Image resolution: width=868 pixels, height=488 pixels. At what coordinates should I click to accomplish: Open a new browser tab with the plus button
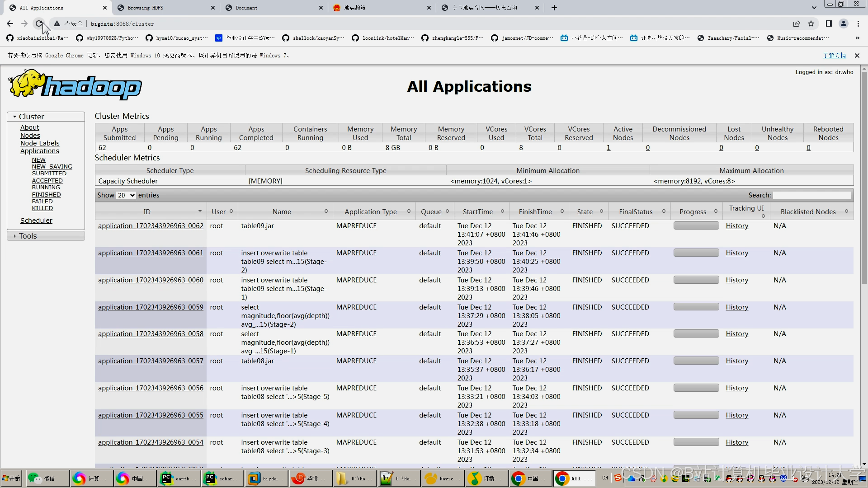pos(554,8)
